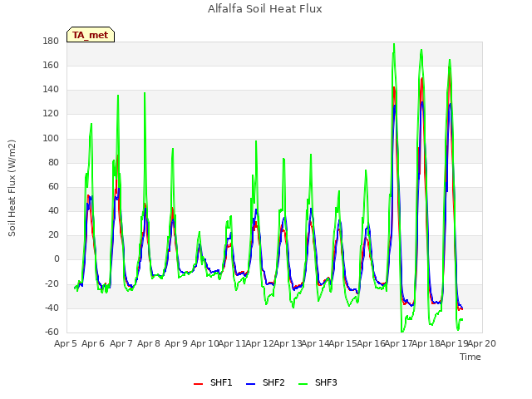Click the green SHF3 legend line swatch
This screenshot has width=532, height=399.
coord(303,383)
